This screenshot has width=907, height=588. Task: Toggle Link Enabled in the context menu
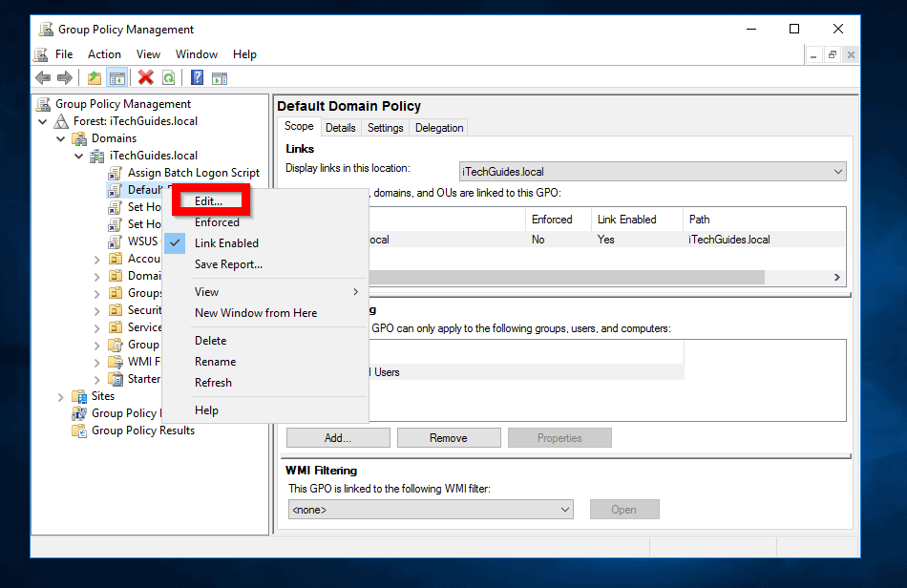(x=226, y=243)
